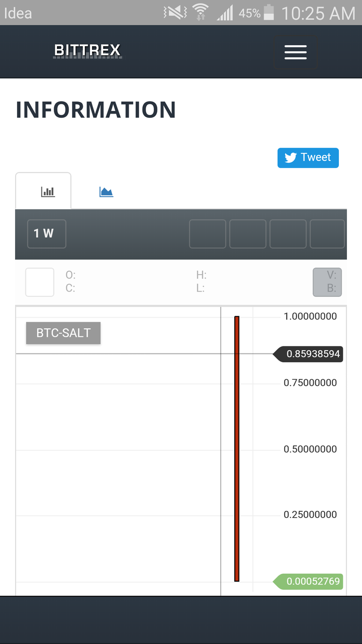Share via the Tweet button
Image resolution: width=362 pixels, height=644 pixels.
coord(308,158)
